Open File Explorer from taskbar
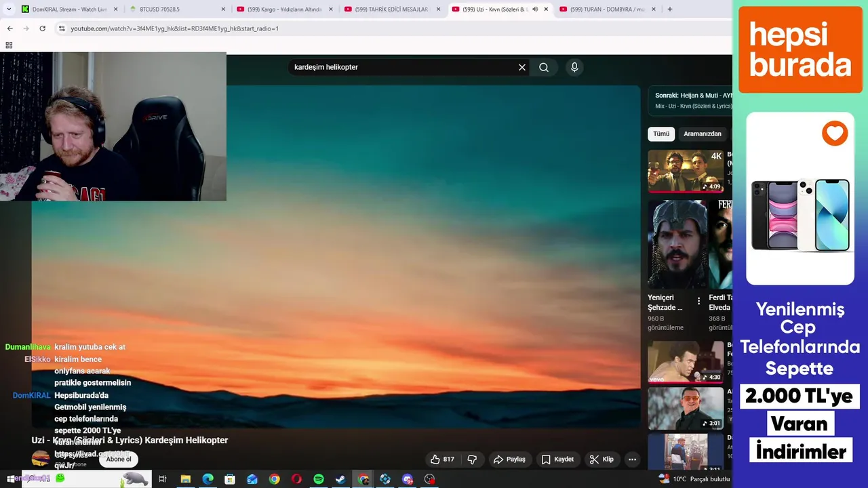 coord(185,479)
